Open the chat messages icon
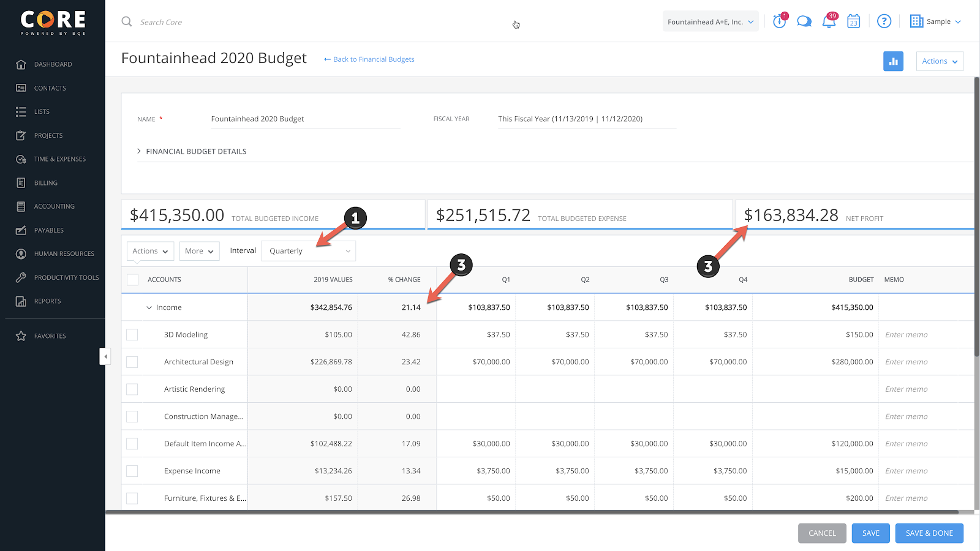 click(x=804, y=21)
